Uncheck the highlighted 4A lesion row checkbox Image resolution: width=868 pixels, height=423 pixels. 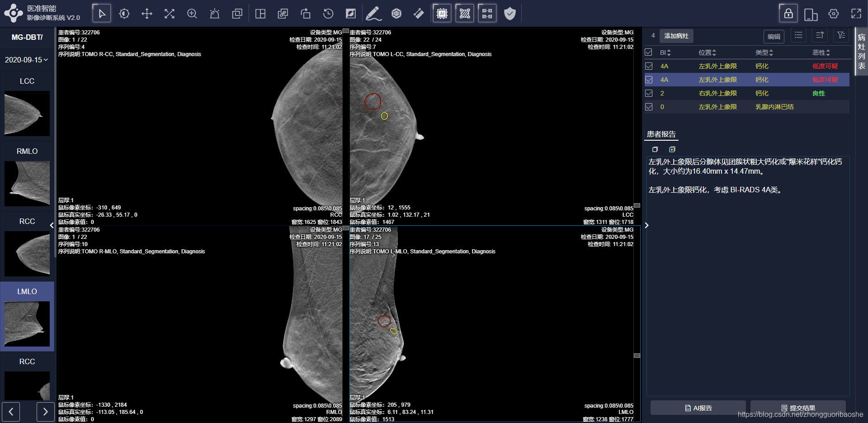649,80
